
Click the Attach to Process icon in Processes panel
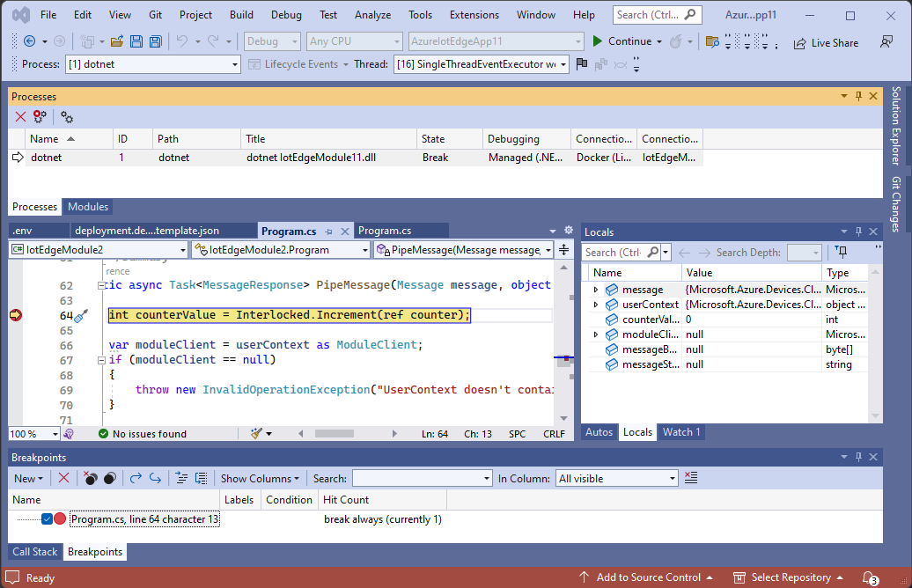tap(39, 116)
